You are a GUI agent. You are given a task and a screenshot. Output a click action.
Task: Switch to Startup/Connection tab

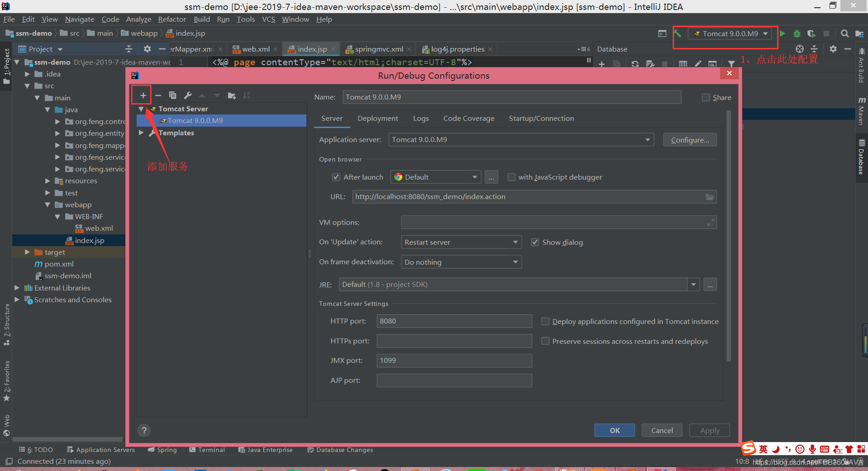point(542,119)
